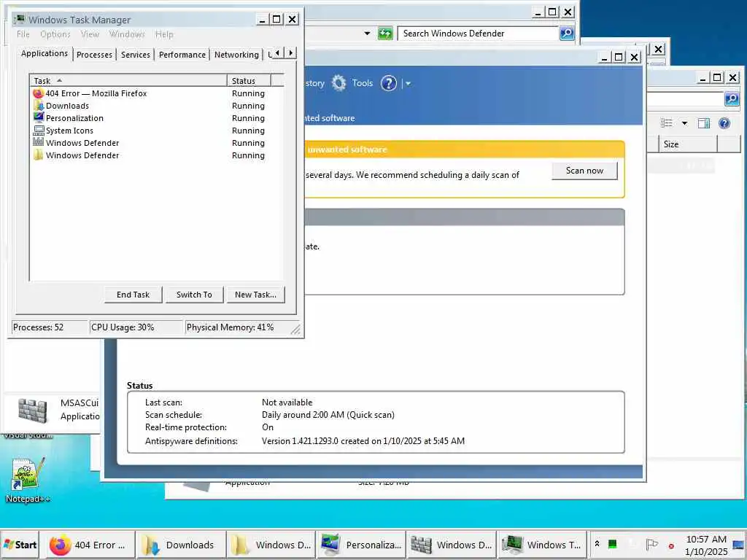Open the File menu in Task Manager
747x560 pixels.
23,34
